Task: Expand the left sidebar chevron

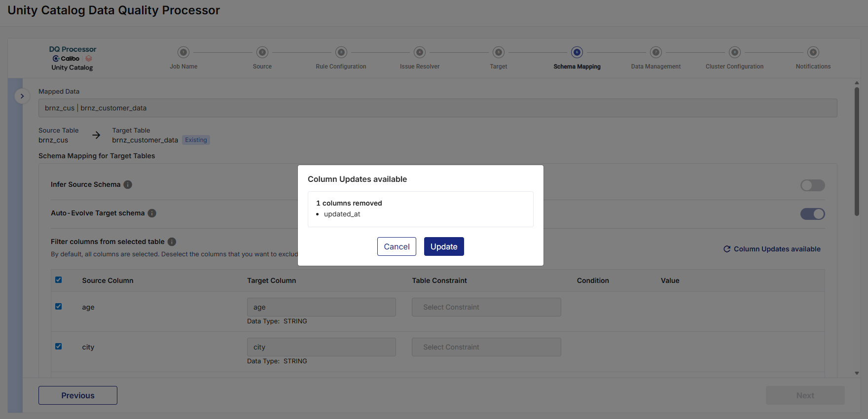Action: click(22, 96)
